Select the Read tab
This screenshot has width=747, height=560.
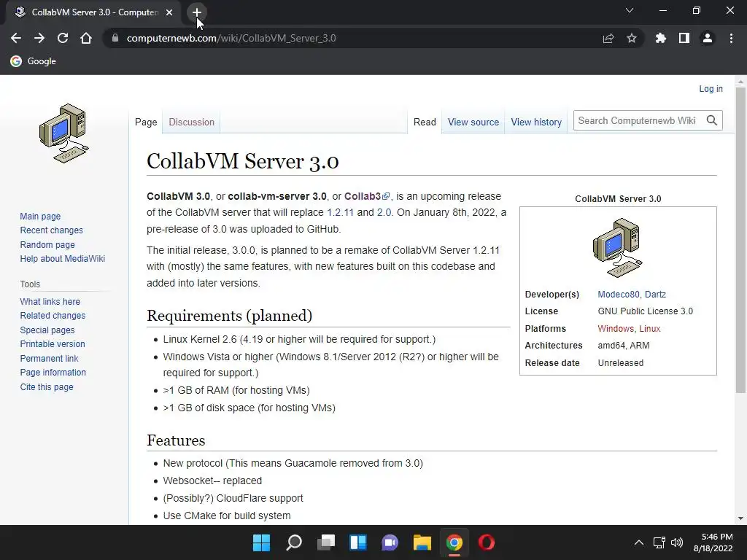(425, 122)
